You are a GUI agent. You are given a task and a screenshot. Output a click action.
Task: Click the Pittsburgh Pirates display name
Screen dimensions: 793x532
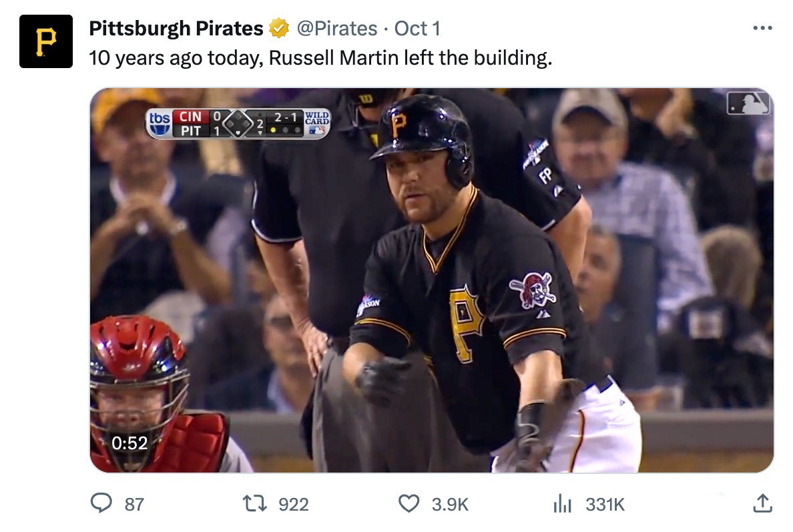point(176,29)
